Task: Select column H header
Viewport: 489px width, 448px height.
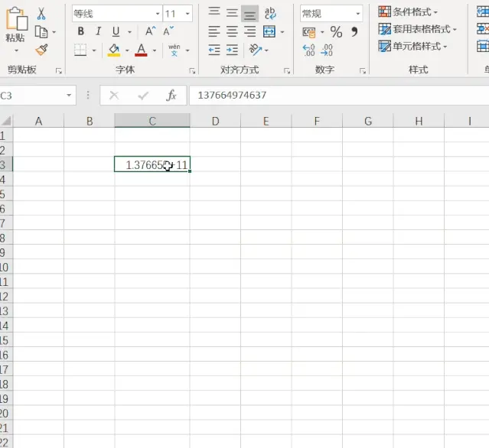Action: 419,121
